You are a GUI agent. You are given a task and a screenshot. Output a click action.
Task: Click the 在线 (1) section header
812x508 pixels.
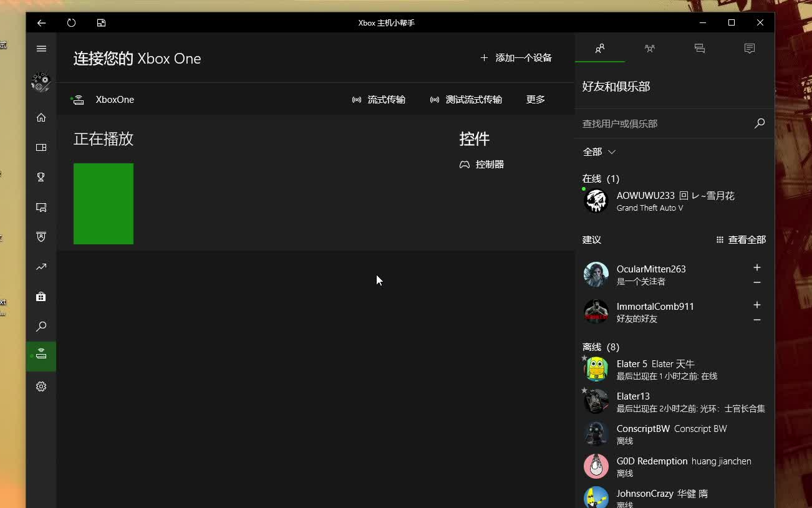coord(601,179)
